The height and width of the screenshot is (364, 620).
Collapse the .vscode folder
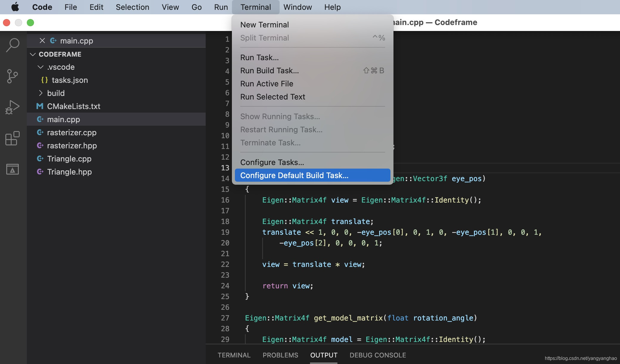41,67
